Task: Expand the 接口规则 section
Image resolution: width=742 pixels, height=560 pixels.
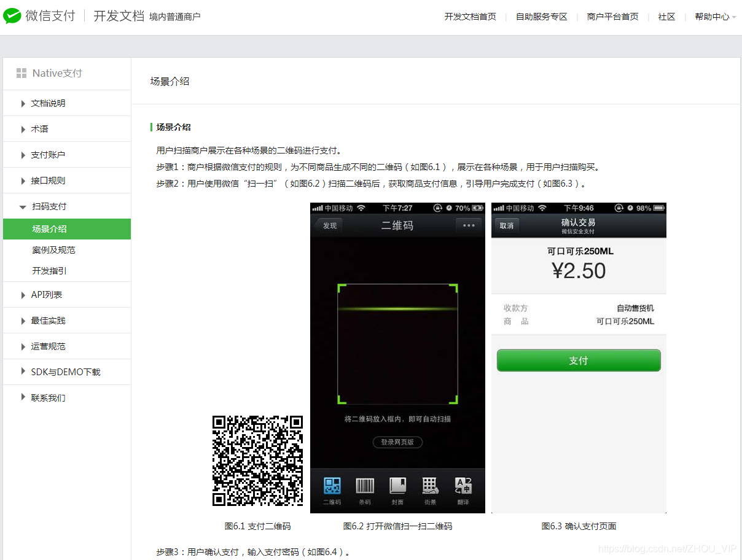Action: click(x=67, y=181)
